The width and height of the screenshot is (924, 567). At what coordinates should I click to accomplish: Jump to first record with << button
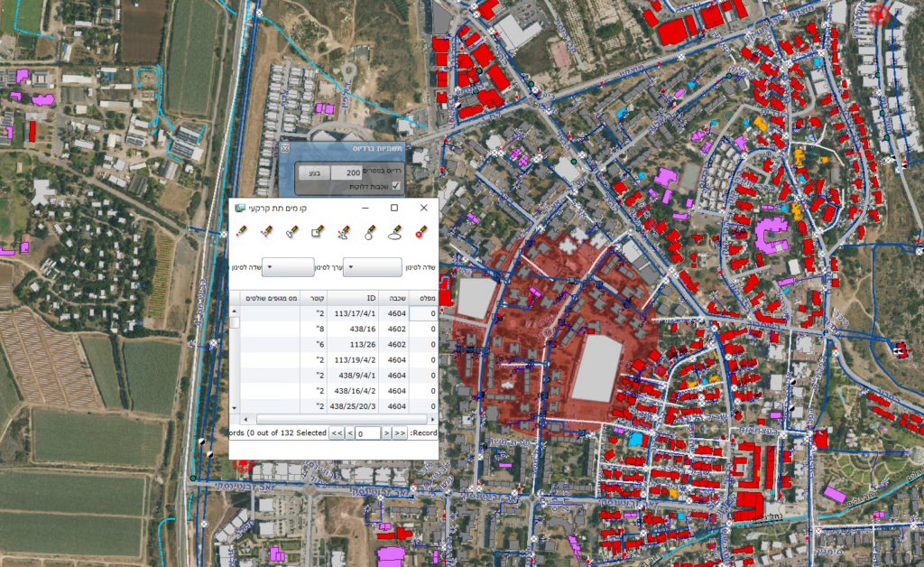tap(337, 432)
